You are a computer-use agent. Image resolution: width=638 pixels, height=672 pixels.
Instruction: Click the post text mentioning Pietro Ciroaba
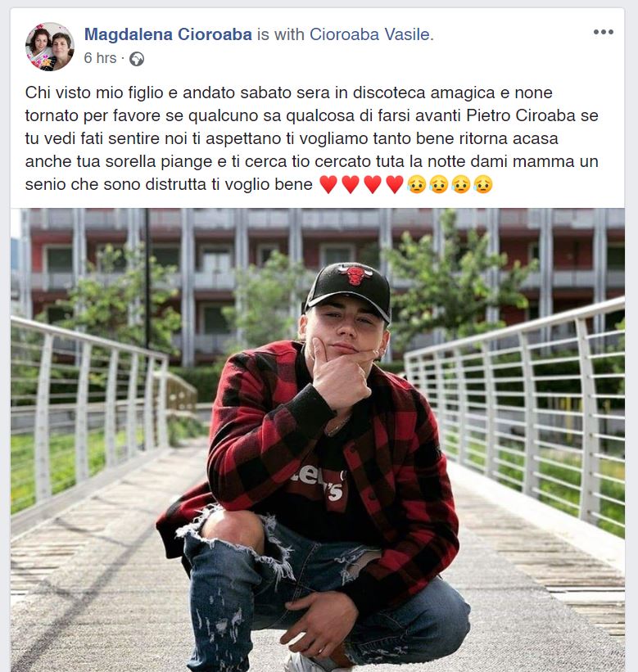click(x=312, y=138)
